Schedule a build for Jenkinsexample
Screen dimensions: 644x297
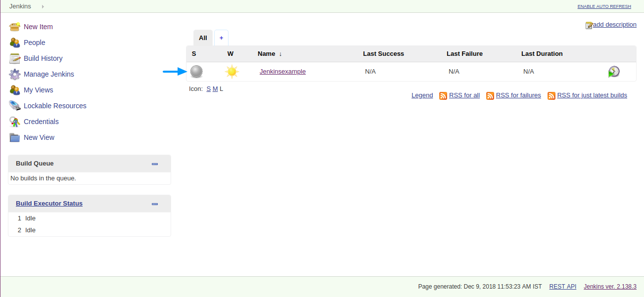pos(614,72)
